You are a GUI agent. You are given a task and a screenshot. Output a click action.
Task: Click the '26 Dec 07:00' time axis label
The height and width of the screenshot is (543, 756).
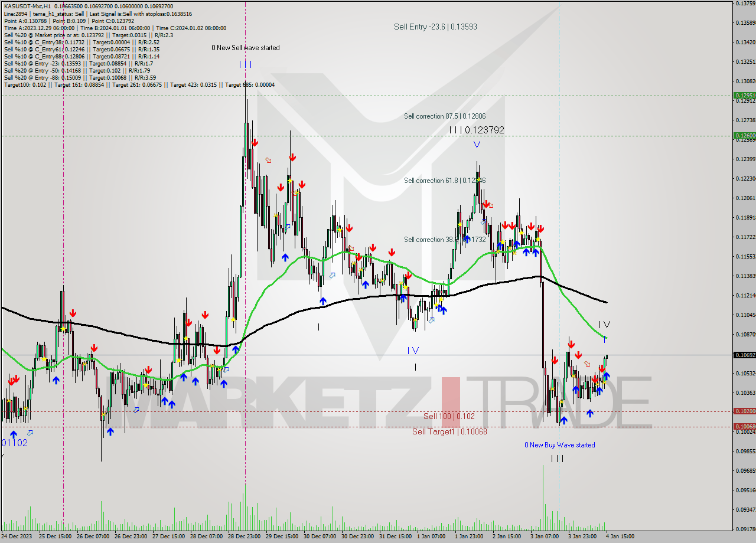coord(93,537)
